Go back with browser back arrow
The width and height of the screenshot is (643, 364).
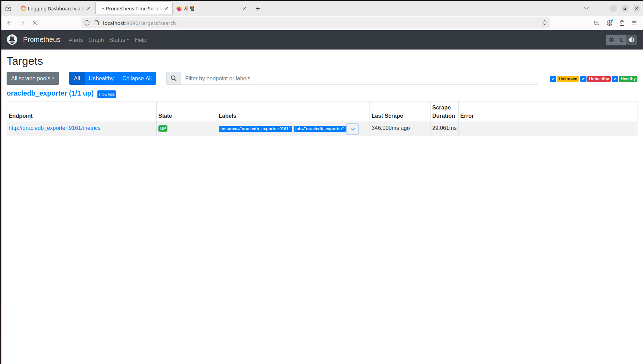click(10, 23)
